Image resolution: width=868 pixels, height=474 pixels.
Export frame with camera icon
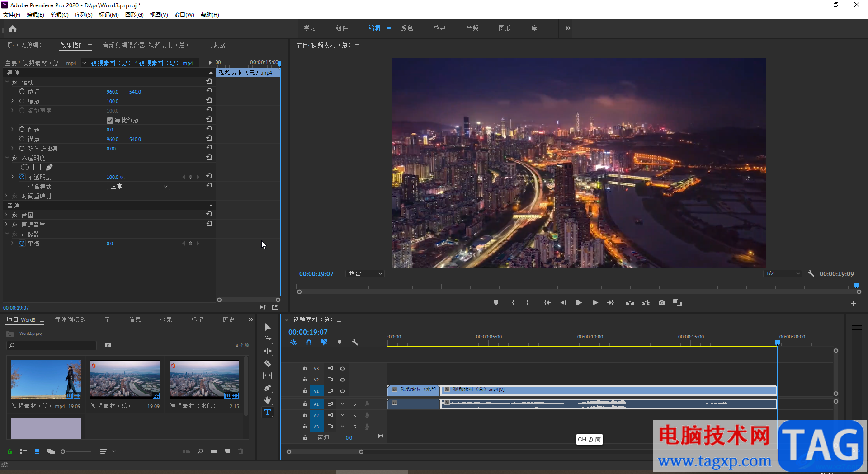(x=662, y=303)
